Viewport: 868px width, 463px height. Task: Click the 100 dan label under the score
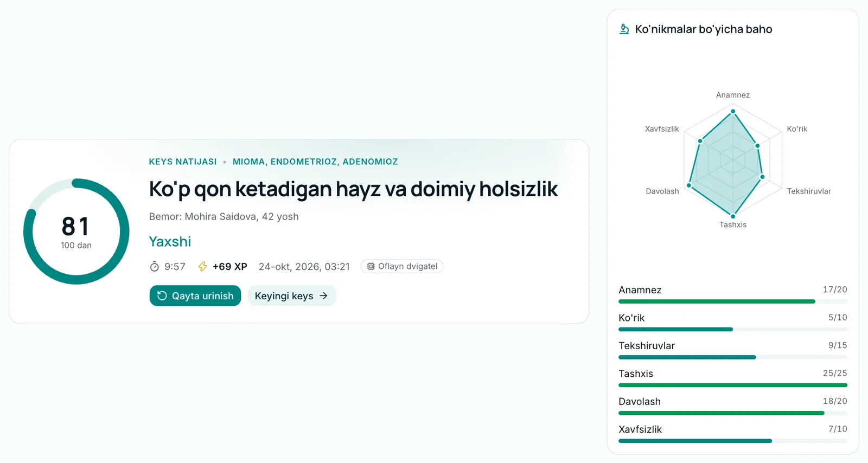point(76,245)
